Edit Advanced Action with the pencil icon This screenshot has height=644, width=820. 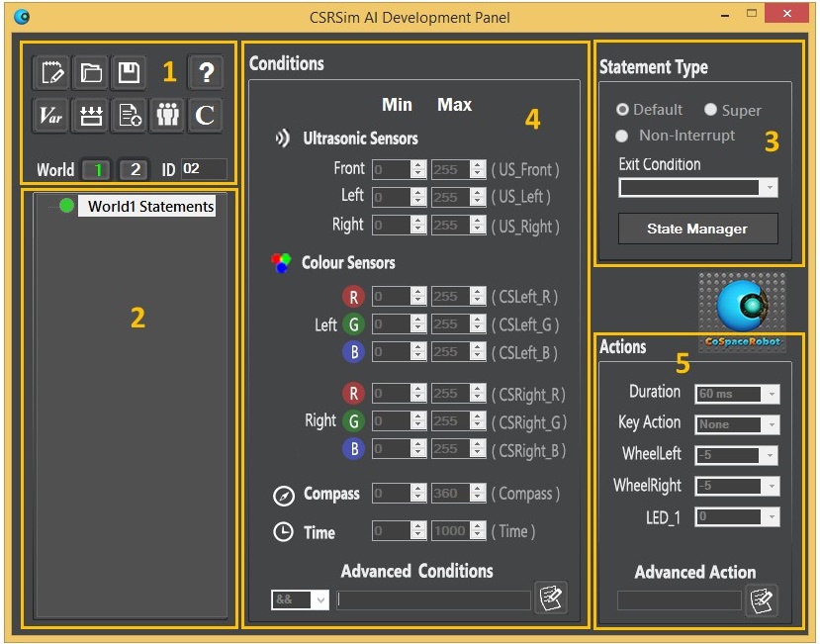[761, 599]
